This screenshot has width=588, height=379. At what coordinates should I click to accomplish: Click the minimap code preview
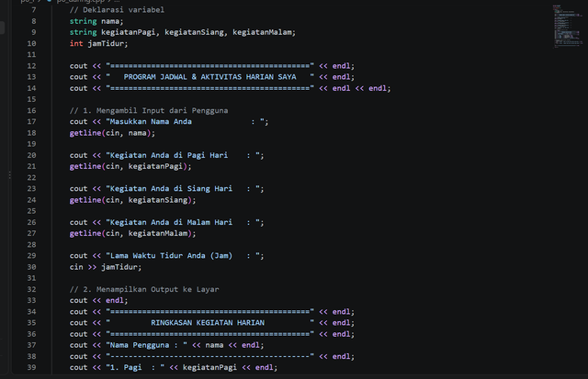tap(568, 27)
